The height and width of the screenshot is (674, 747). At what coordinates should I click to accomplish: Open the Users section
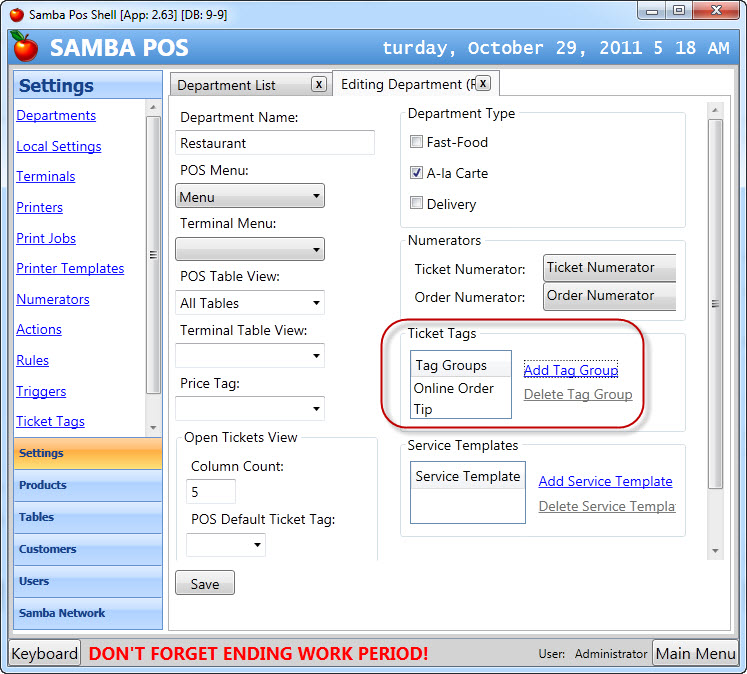[88, 581]
